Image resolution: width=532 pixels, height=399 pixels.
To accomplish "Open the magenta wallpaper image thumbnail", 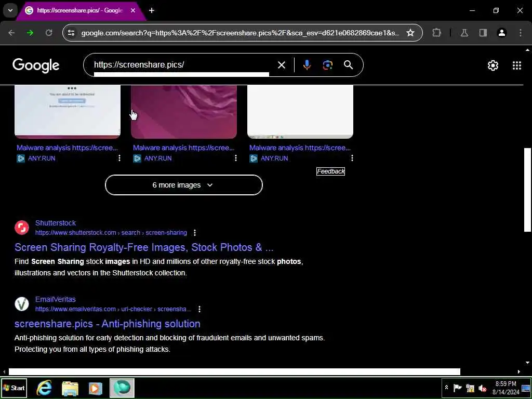I will [x=184, y=112].
